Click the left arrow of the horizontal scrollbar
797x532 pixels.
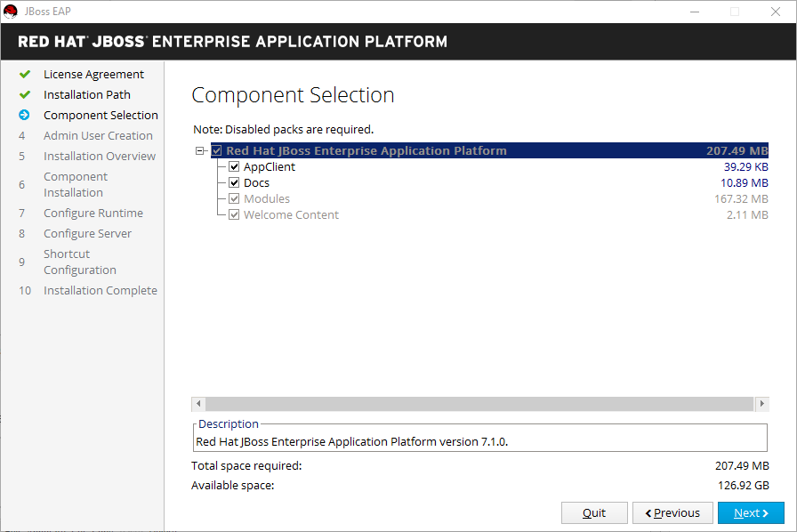[197, 404]
